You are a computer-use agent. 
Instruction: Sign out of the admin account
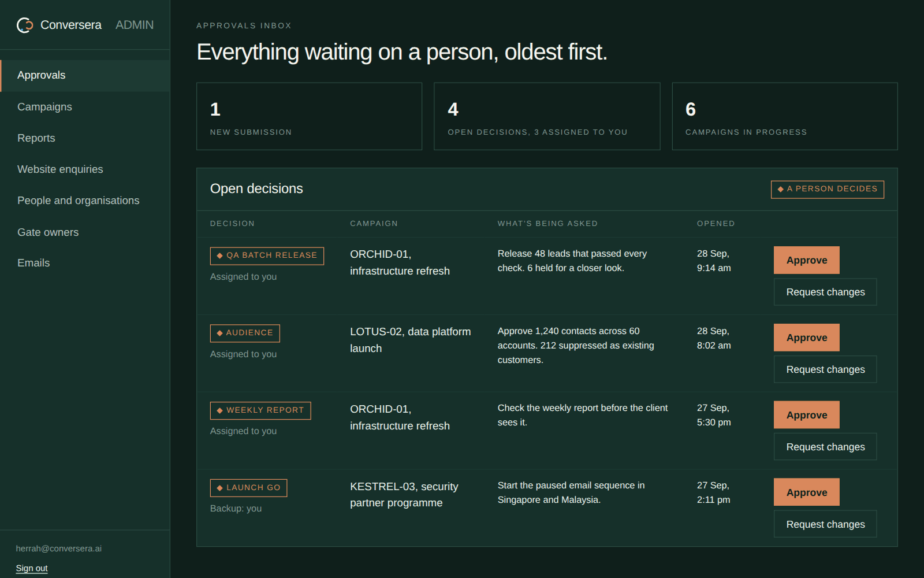coord(32,568)
